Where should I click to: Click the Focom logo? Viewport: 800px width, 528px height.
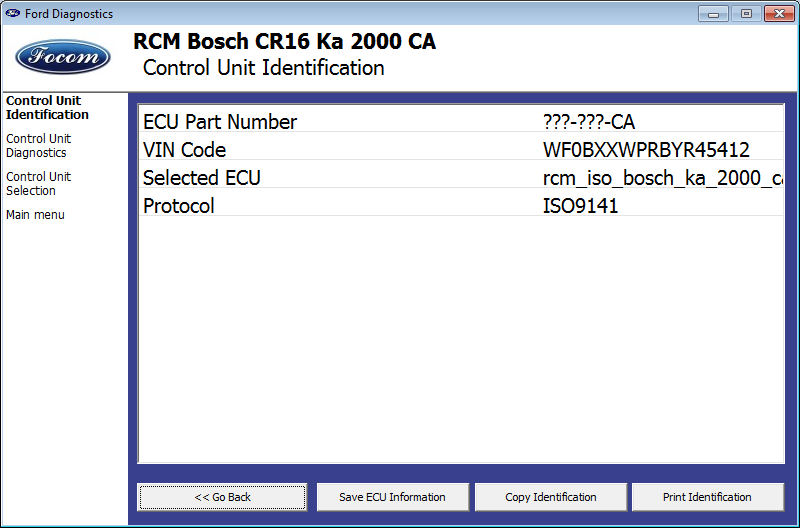(63, 57)
